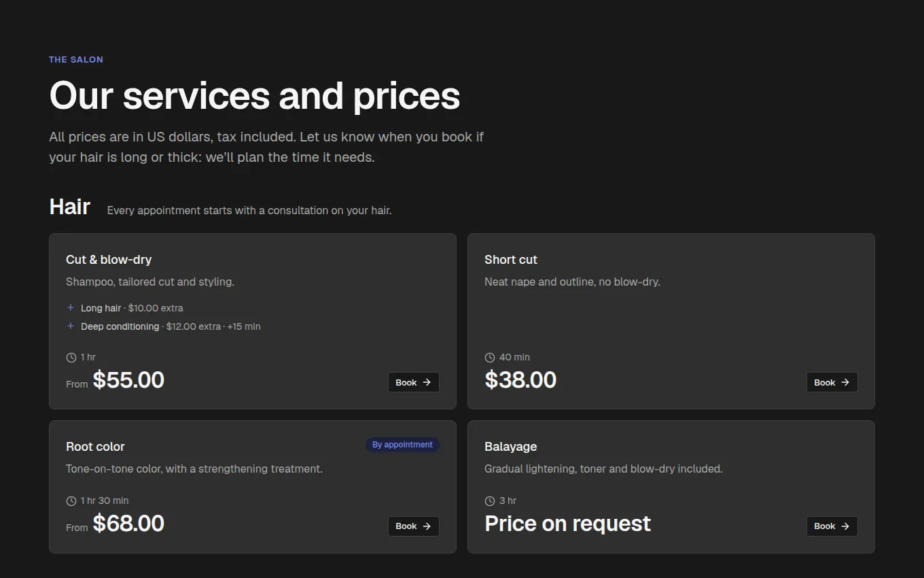Viewport: 924px width, 578px height.
Task: Click THE SALON label
Action: (x=76, y=60)
